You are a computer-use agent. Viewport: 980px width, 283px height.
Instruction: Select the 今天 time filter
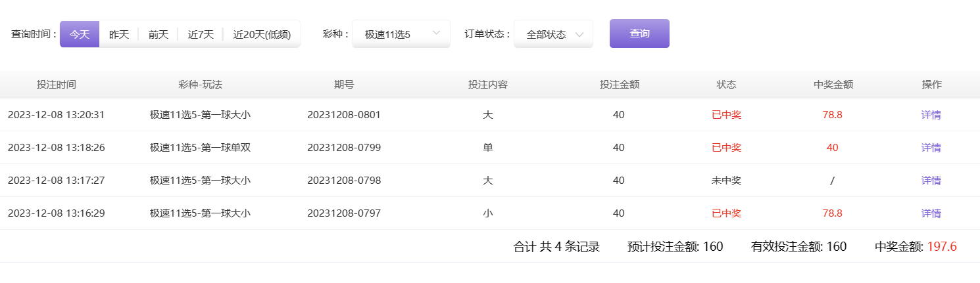coord(80,34)
